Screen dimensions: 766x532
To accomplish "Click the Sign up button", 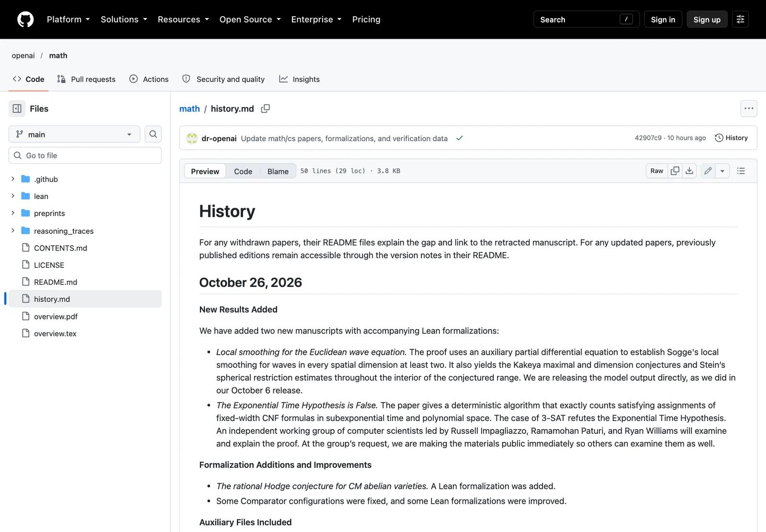I will click(707, 20).
